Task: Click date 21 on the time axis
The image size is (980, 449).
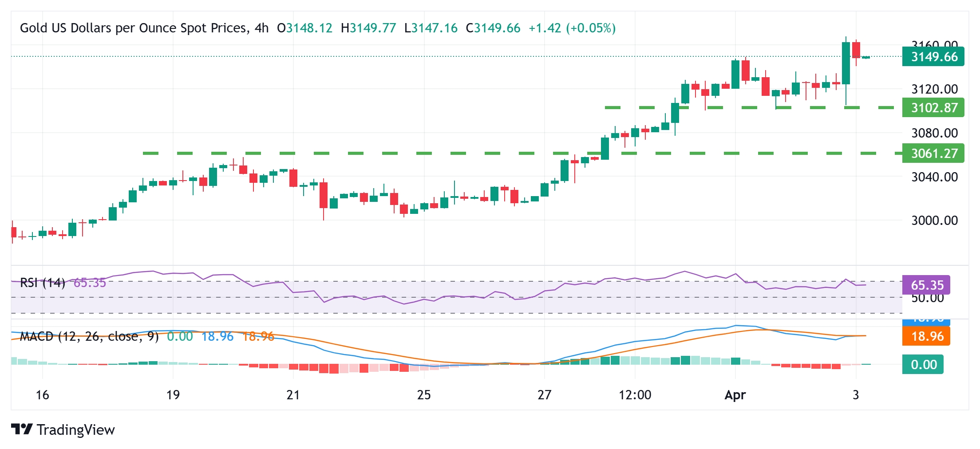Action: 293,395
